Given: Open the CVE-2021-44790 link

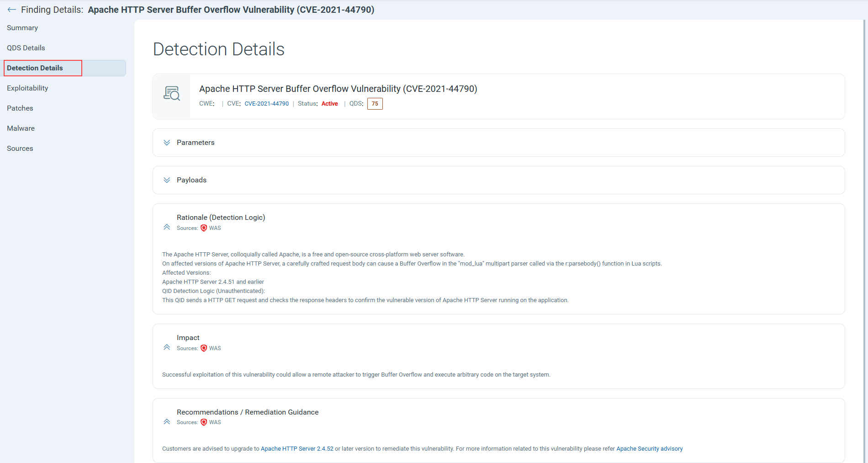Looking at the screenshot, I should coord(266,104).
